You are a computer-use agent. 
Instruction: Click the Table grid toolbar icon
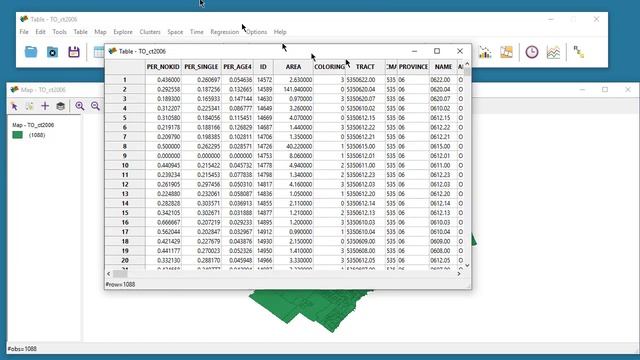click(x=99, y=52)
